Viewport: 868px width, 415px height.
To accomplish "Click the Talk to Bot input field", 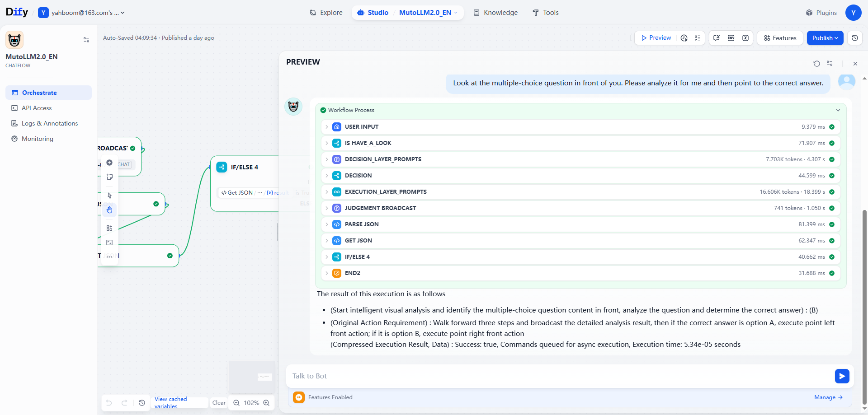I will pyautogui.click(x=560, y=376).
